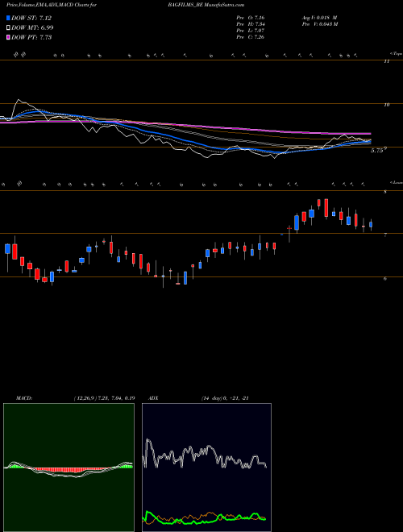Click the '11' axis label on EMA chart

coord(386,61)
